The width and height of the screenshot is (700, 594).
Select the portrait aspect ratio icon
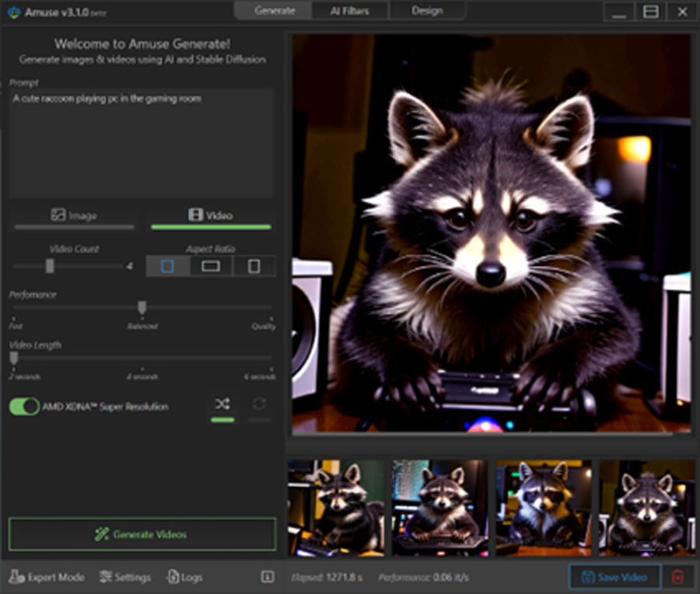click(x=254, y=266)
